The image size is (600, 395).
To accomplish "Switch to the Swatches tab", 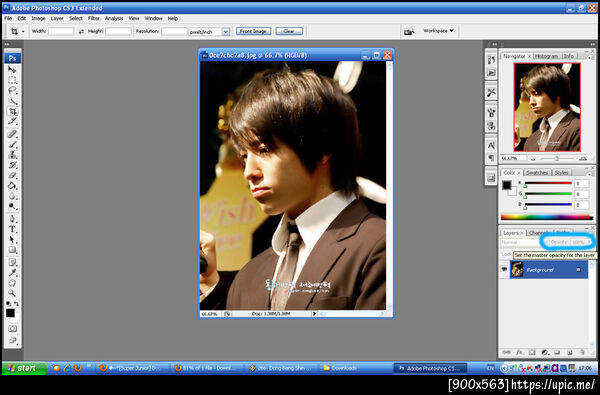I will [537, 173].
